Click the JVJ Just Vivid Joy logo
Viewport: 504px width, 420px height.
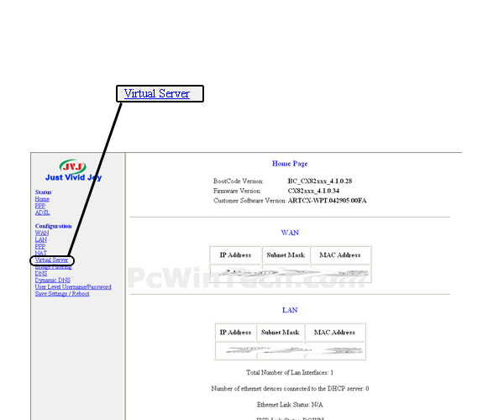[x=73, y=171]
